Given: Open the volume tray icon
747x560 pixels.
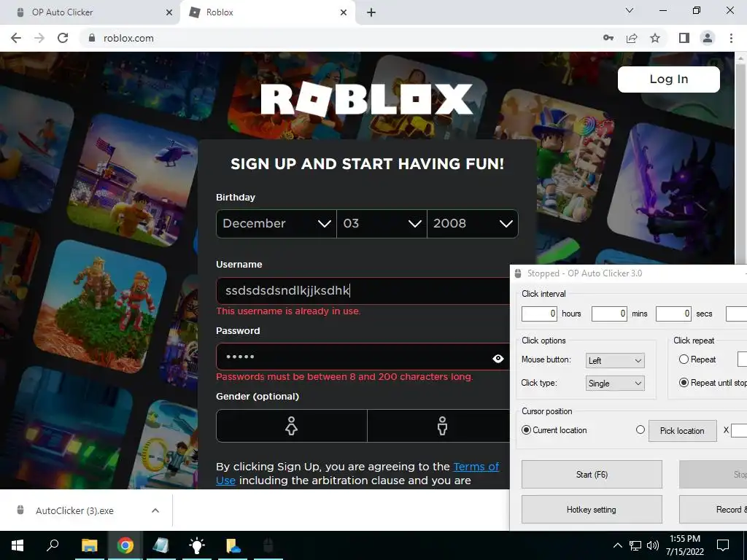Looking at the screenshot, I should pyautogui.click(x=652, y=545).
